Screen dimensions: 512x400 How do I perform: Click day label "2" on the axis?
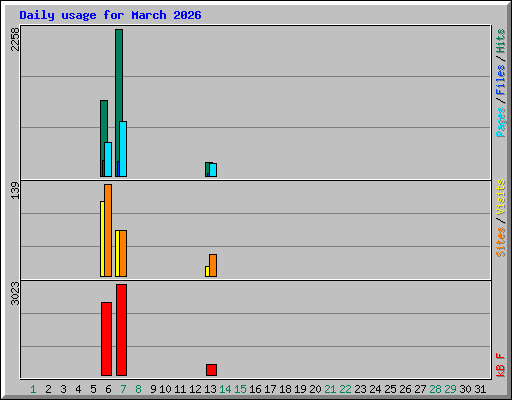48,389
